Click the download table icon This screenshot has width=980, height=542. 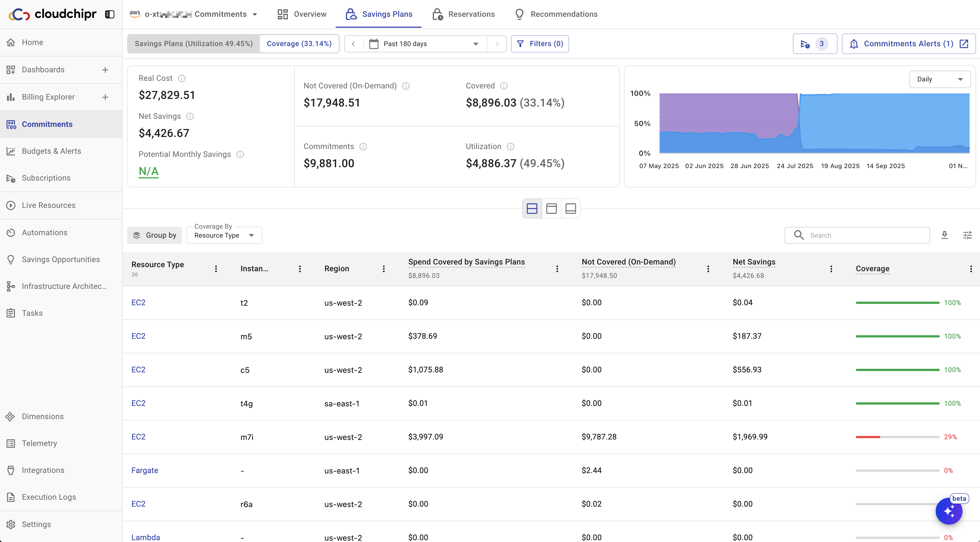944,235
